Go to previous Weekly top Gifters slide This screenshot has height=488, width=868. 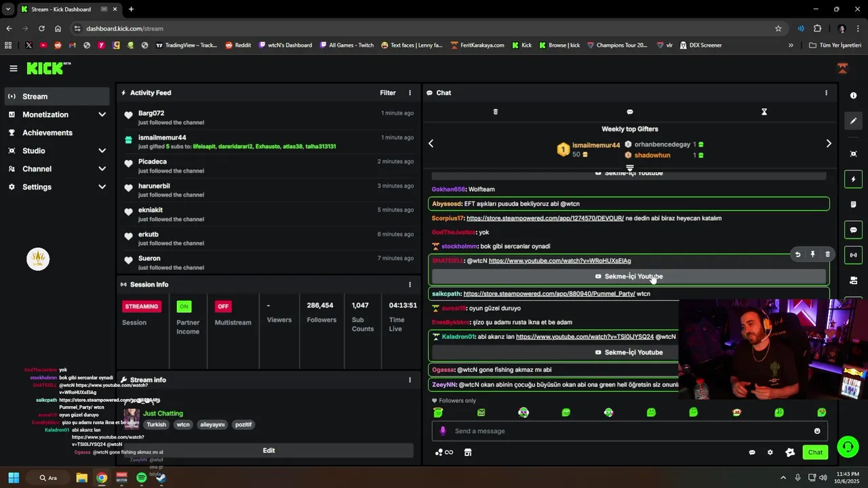tap(431, 144)
